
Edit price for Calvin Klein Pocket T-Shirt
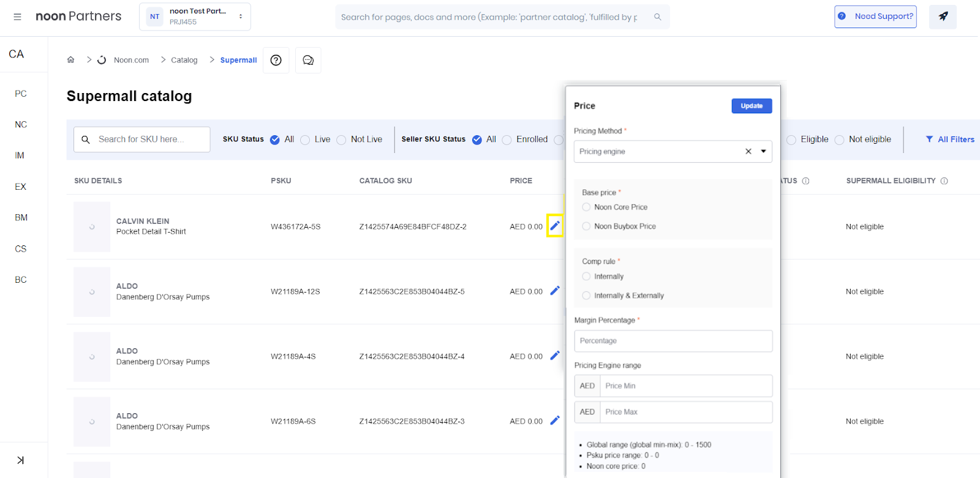pyautogui.click(x=555, y=226)
